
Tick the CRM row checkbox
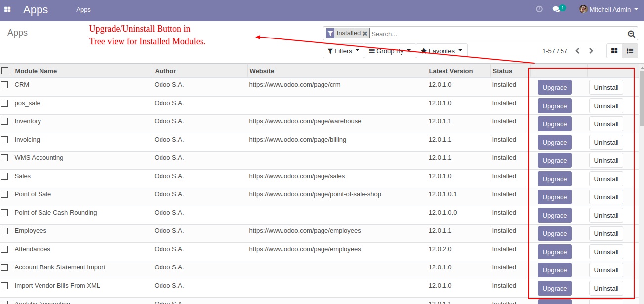[4, 85]
